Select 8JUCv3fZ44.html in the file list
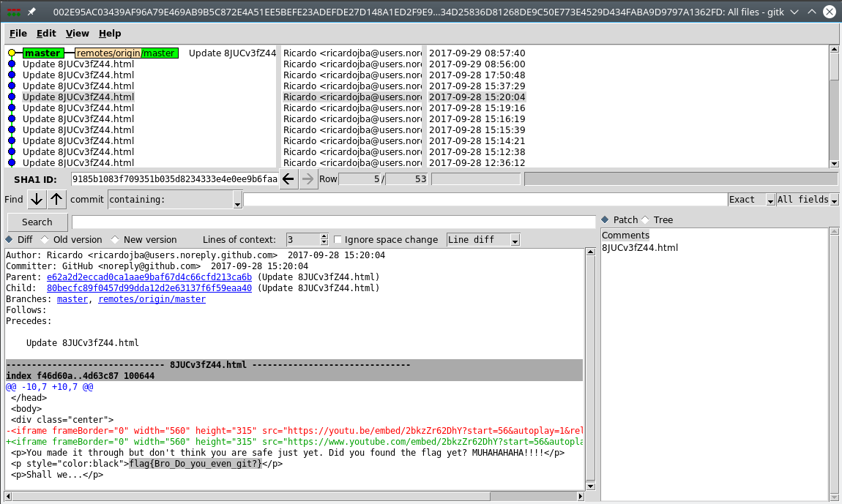 [x=639, y=248]
